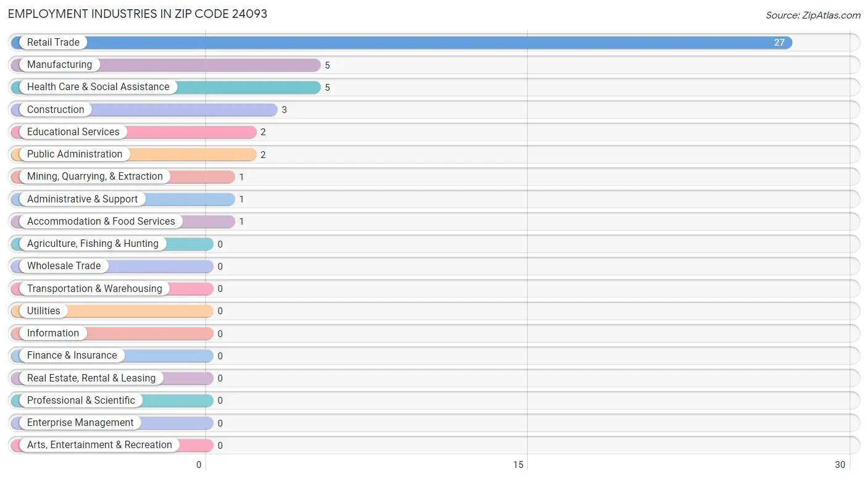
Task: Click the value 5 beside Manufacturing bar
Action: coord(328,65)
